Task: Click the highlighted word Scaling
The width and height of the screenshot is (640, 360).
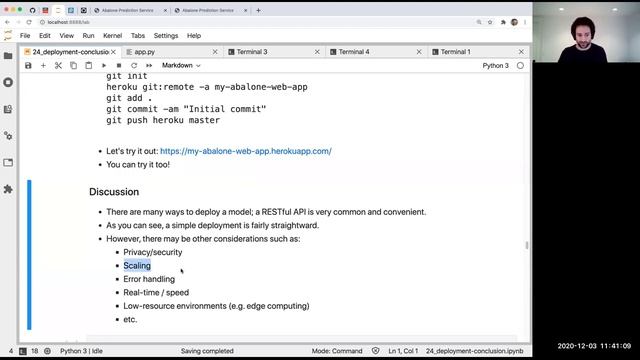Action: coord(137,266)
